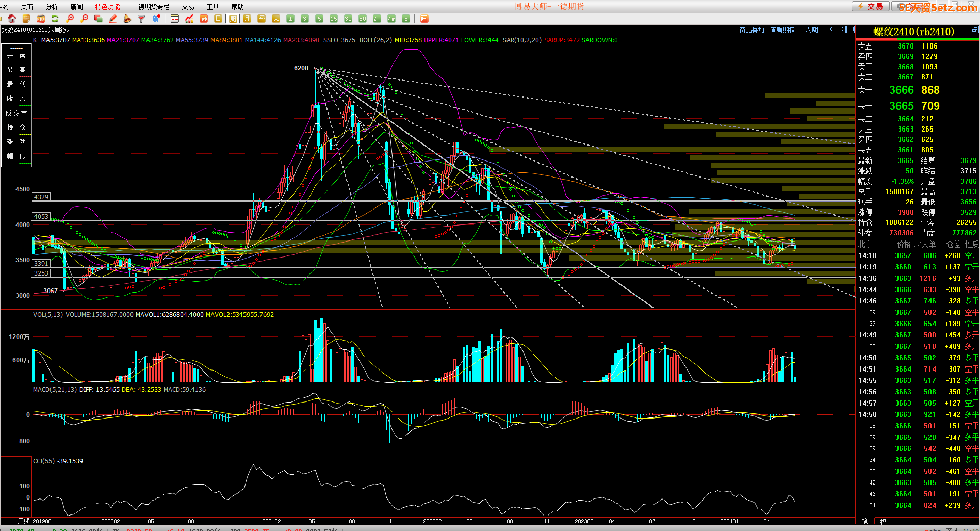Open overlapping windows toolbar icon
This screenshot has height=531, width=980.
point(99,19)
